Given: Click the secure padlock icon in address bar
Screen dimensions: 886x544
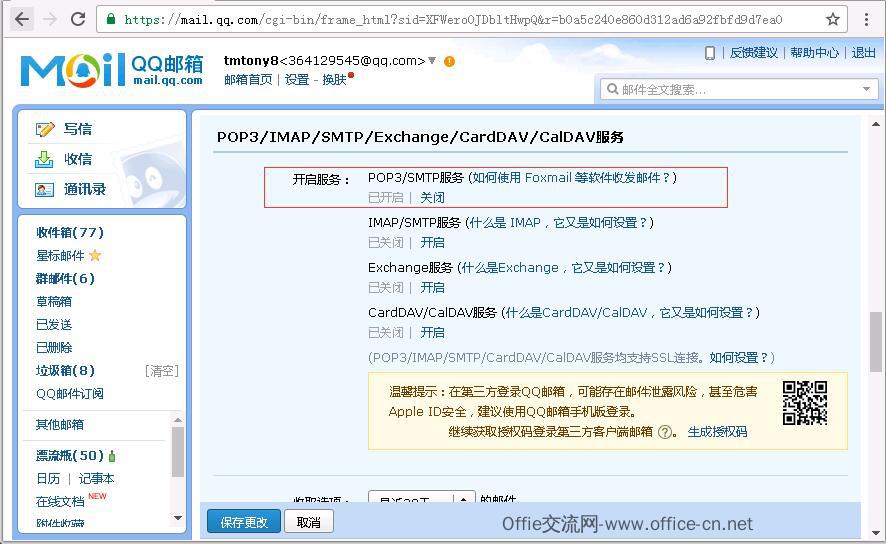Looking at the screenshot, I should pyautogui.click(x=111, y=19).
